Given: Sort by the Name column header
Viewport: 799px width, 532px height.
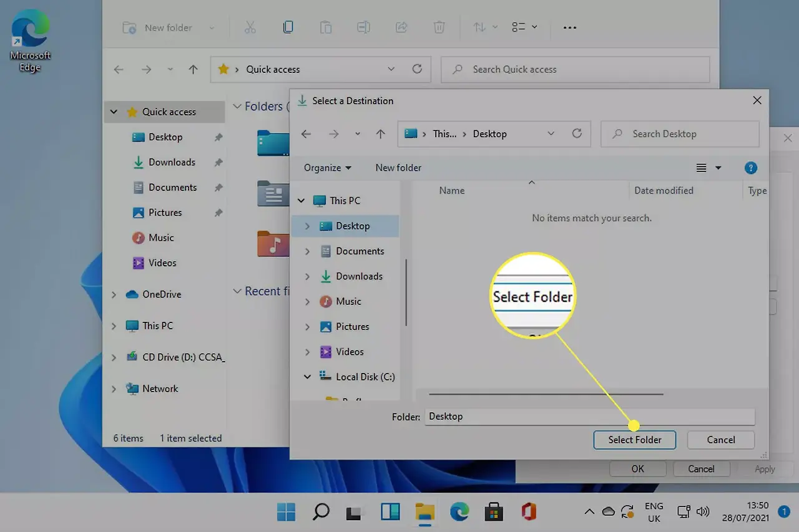Looking at the screenshot, I should [451, 191].
